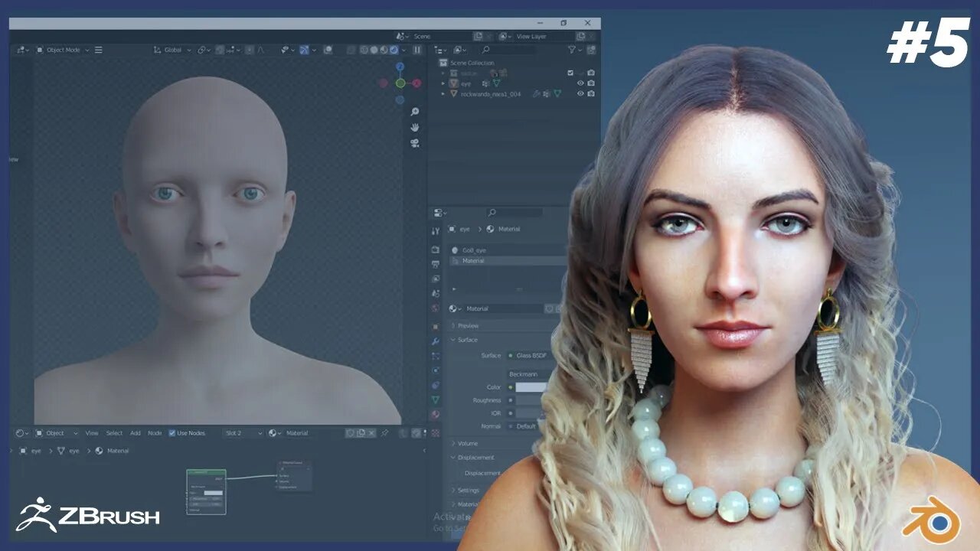Click the Scene name field
Viewport: 980px width, 551px height.
point(440,36)
